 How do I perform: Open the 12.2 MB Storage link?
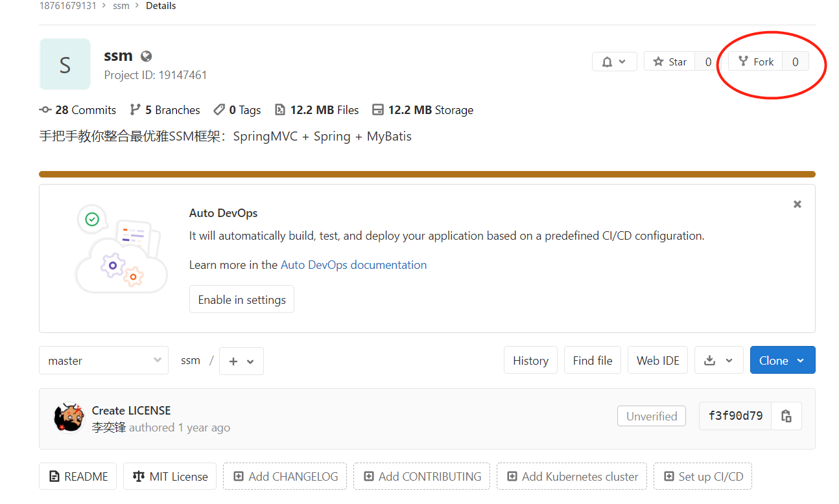click(423, 110)
